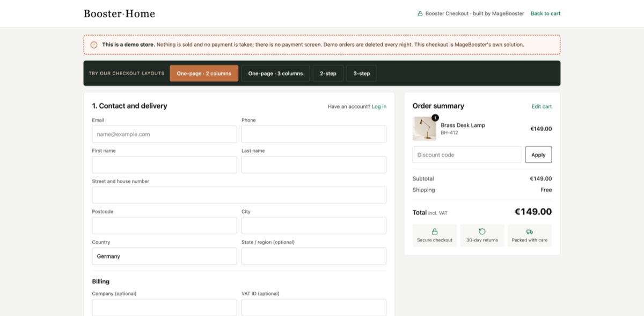Click the Order summary heading

[x=438, y=106]
